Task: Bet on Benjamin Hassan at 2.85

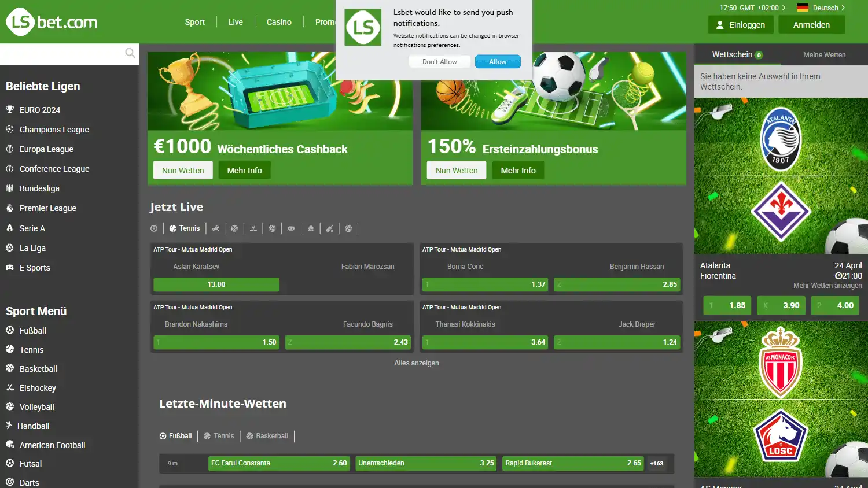Action: click(x=617, y=284)
